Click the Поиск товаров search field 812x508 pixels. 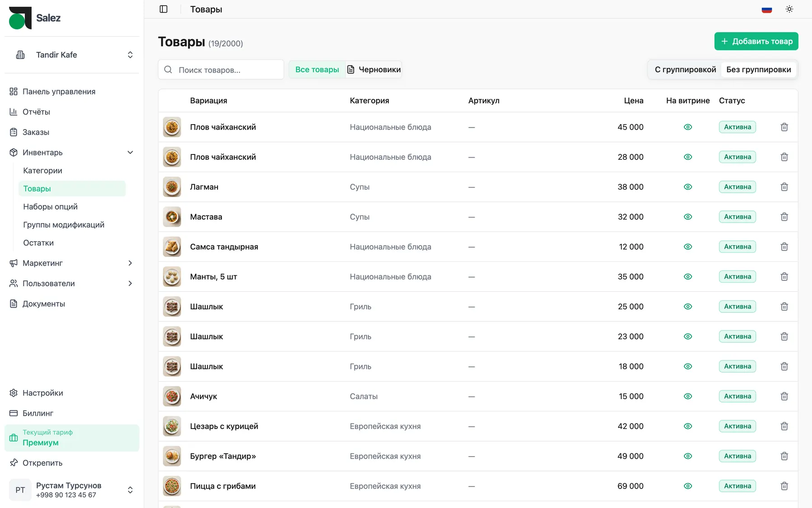click(x=221, y=70)
